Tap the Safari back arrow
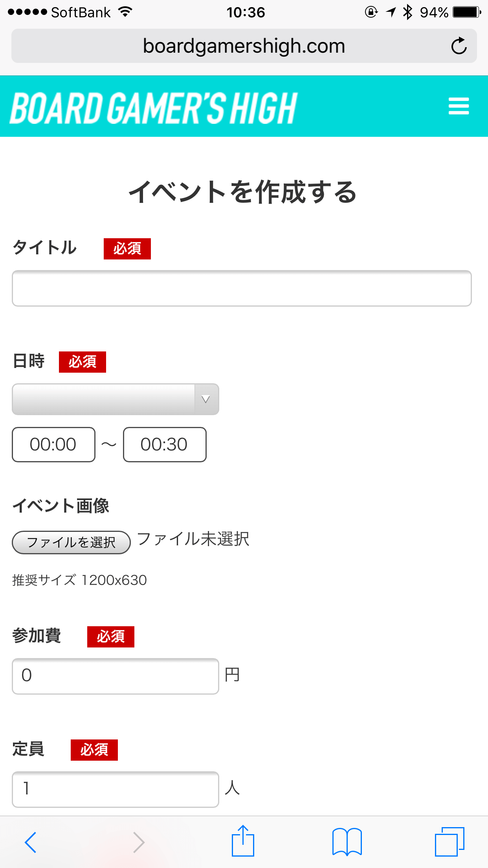Screen dimensions: 488x868 tap(31, 842)
